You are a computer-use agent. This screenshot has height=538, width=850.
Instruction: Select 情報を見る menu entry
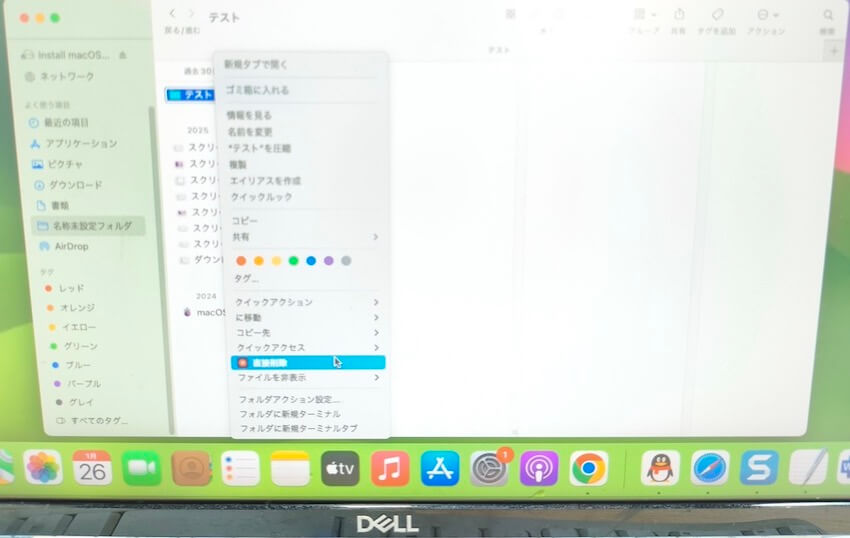[249, 116]
